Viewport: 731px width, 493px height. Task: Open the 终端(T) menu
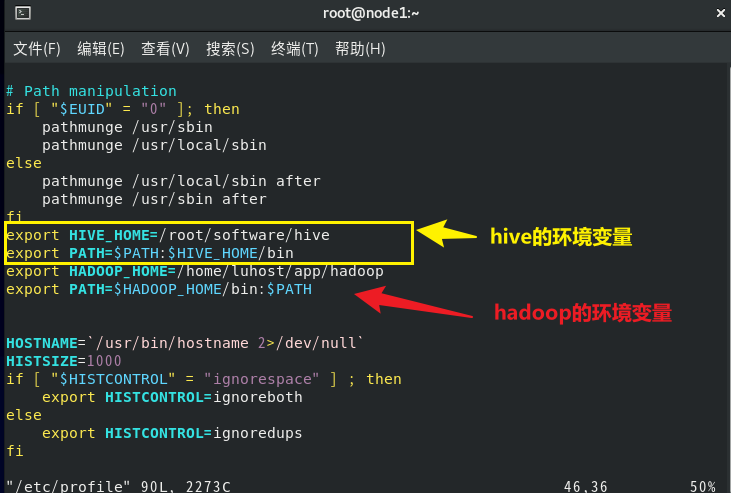(x=295, y=49)
